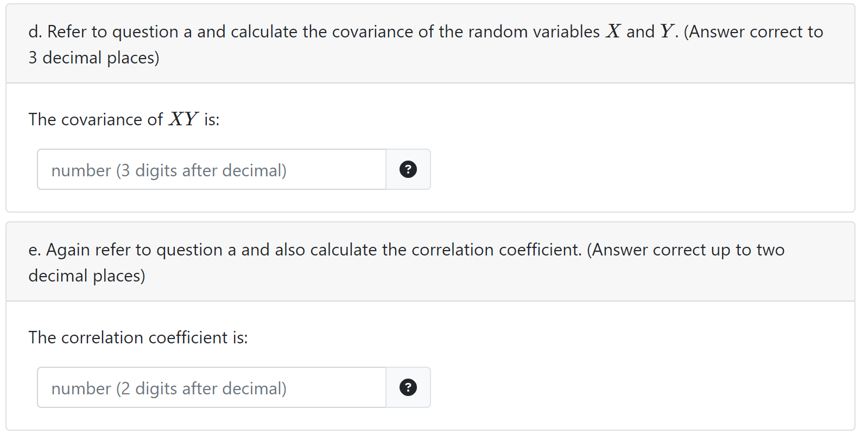
Task: Click '3 decimal places)' text in question d
Action: tap(94, 57)
